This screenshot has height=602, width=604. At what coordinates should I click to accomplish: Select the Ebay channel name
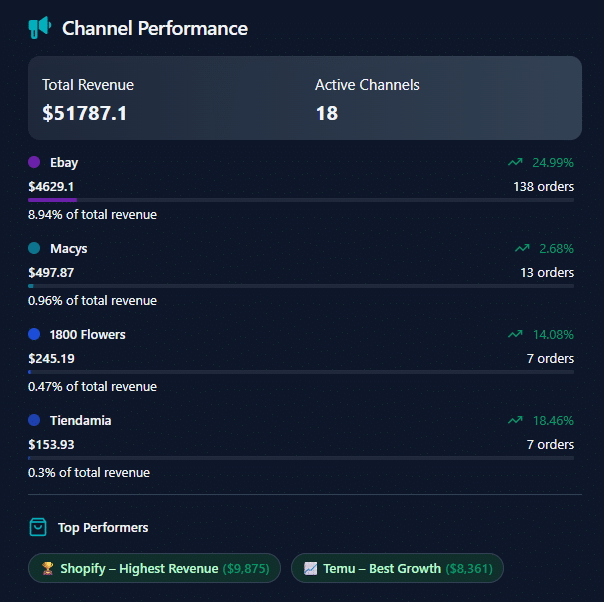(64, 163)
